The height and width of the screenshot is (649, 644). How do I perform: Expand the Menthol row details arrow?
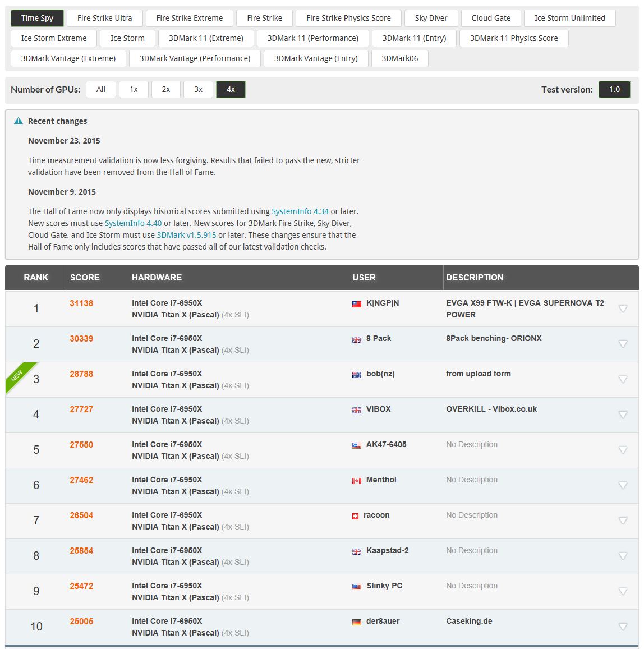[x=623, y=485]
